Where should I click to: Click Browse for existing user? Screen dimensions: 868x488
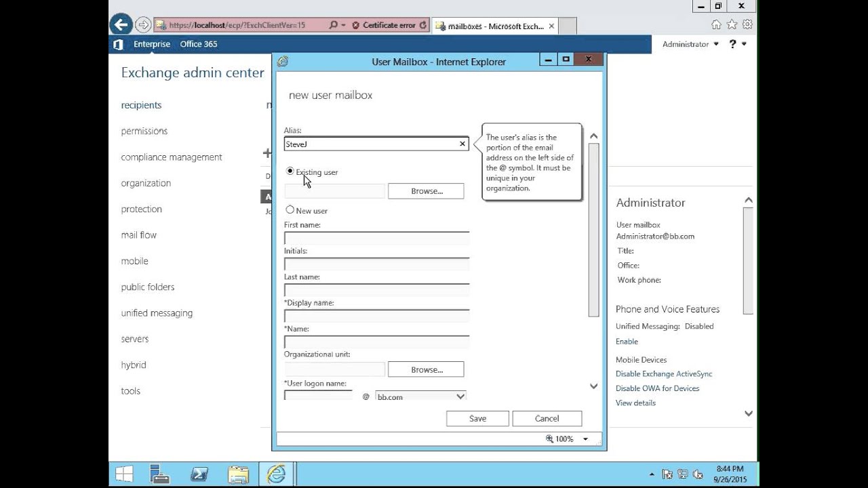coord(426,191)
